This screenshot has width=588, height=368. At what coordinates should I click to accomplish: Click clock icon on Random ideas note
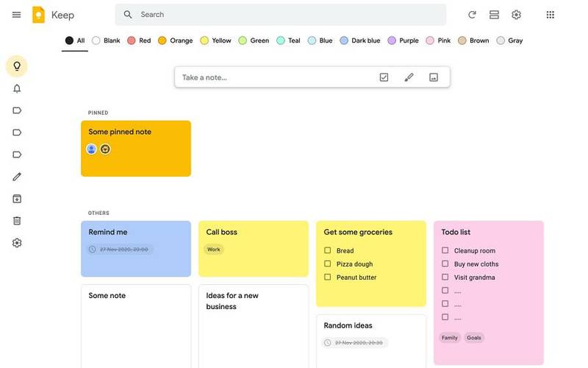point(327,343)
